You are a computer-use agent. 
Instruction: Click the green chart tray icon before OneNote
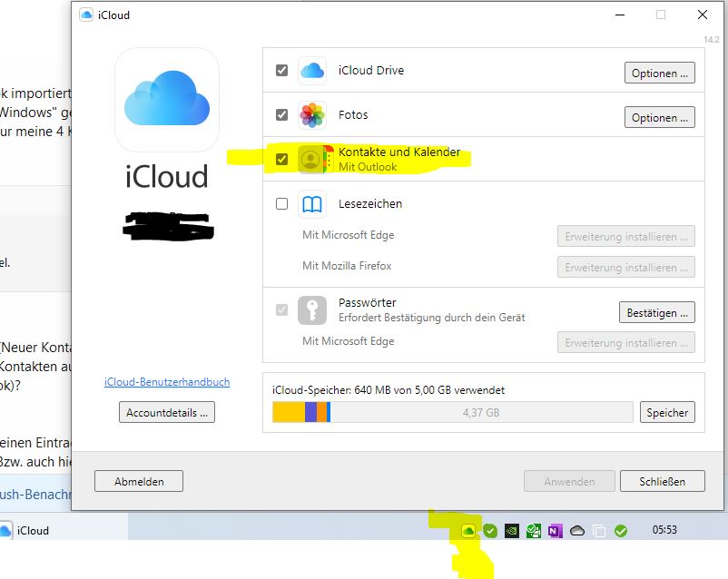click(x=534, y=530)
